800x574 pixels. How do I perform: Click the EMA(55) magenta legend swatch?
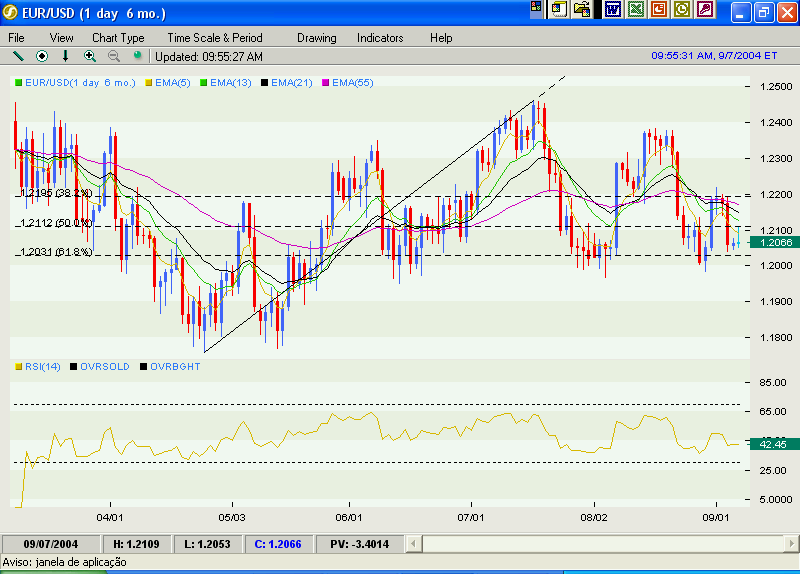pos(326,83)
